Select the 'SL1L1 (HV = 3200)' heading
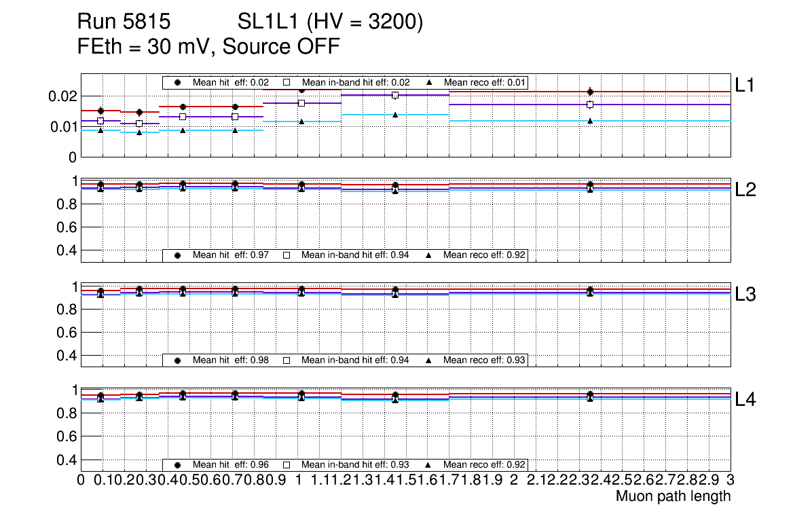This screenshot has height=524, width=812. tap(330, 23)
